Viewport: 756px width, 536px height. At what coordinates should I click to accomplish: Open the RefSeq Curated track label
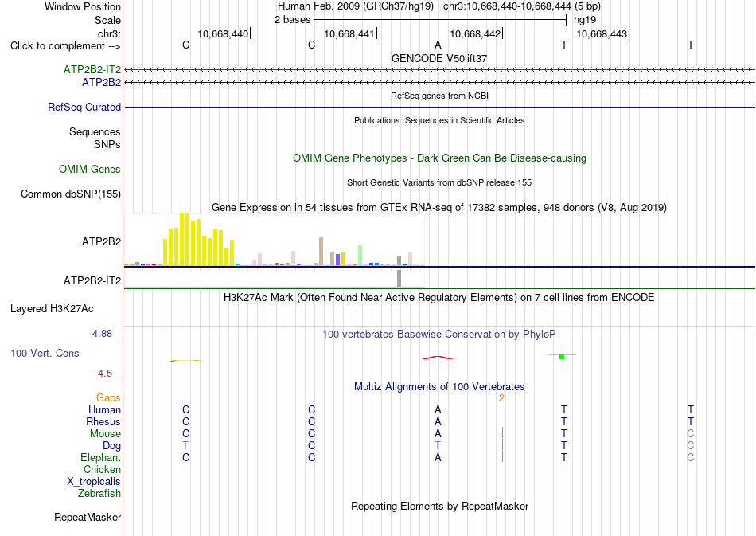click(x=84, y=107)
